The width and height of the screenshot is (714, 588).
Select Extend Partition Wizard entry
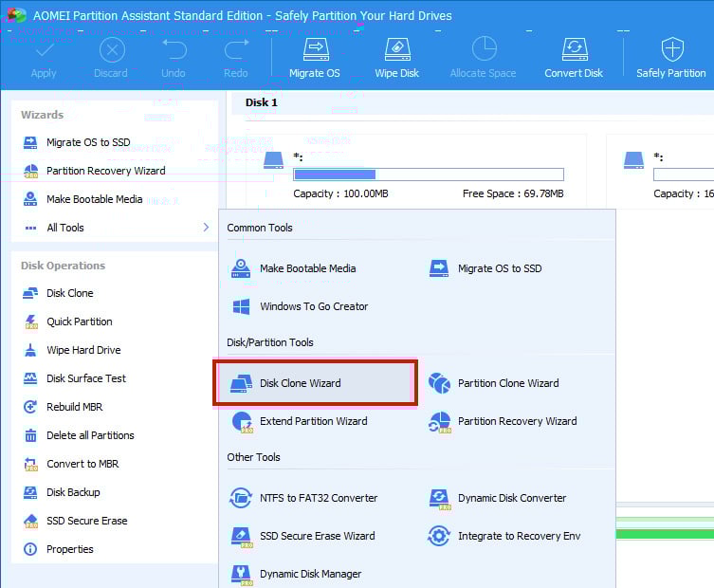(313, 421)
